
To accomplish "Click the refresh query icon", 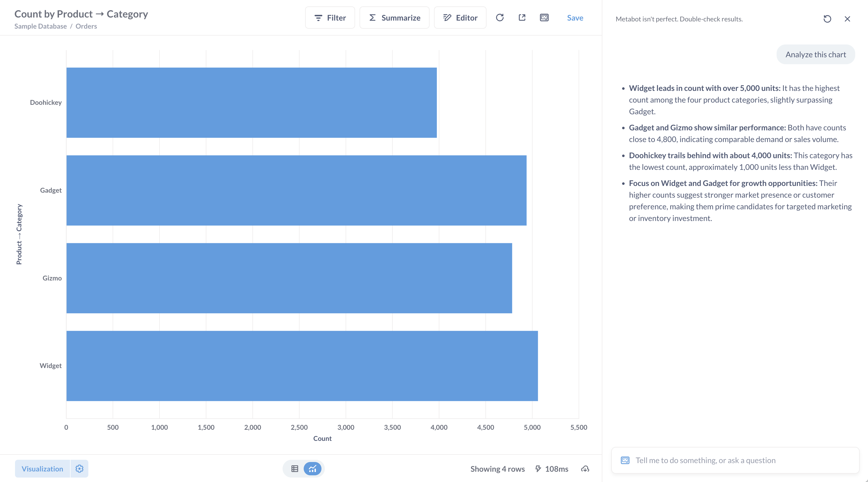I will coord(500,18).
